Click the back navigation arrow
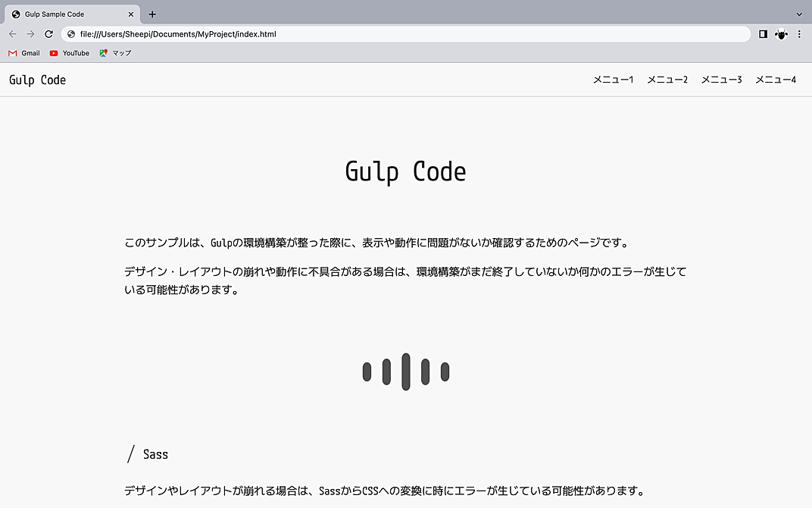 (12, 34)
